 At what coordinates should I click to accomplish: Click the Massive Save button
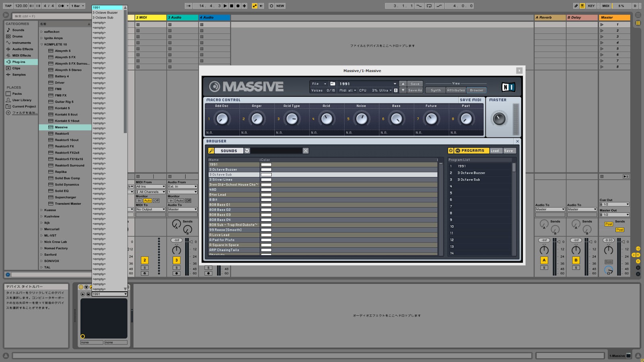(x=415, y=84)
